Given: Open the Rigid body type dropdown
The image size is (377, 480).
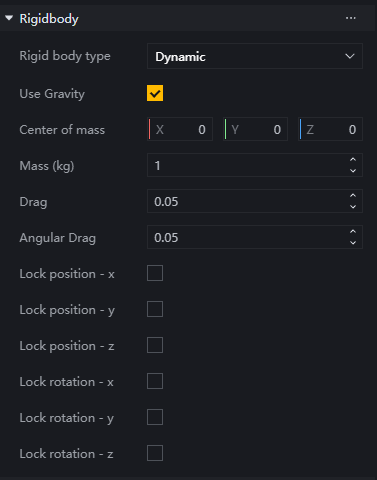Looking at the screenshot, I should pos(255,56).
